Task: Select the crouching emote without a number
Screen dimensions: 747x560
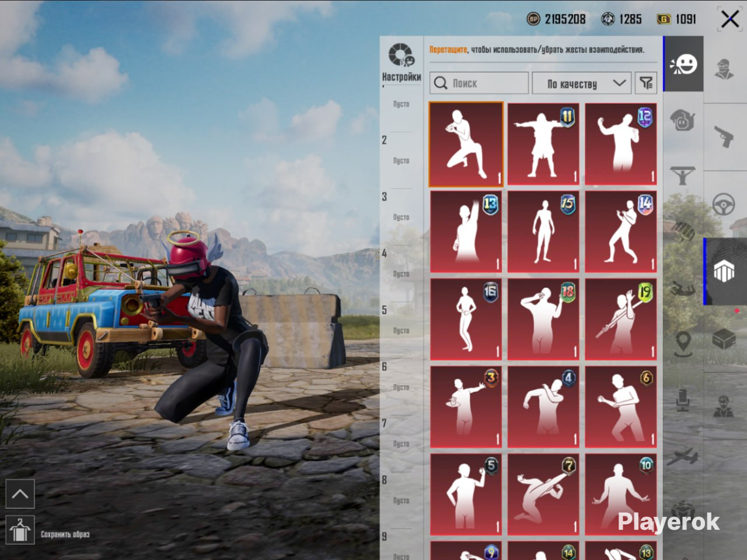Action: 466,144
